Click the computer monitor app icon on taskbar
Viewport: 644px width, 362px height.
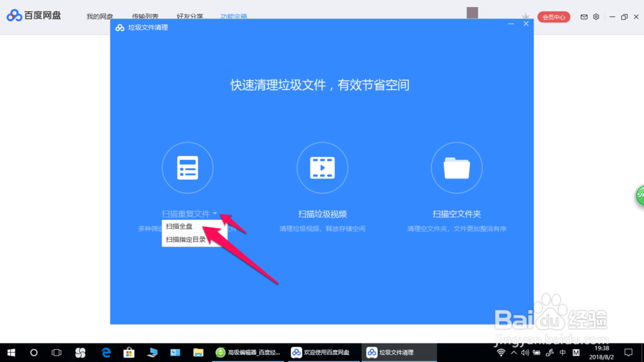[153, 352]
